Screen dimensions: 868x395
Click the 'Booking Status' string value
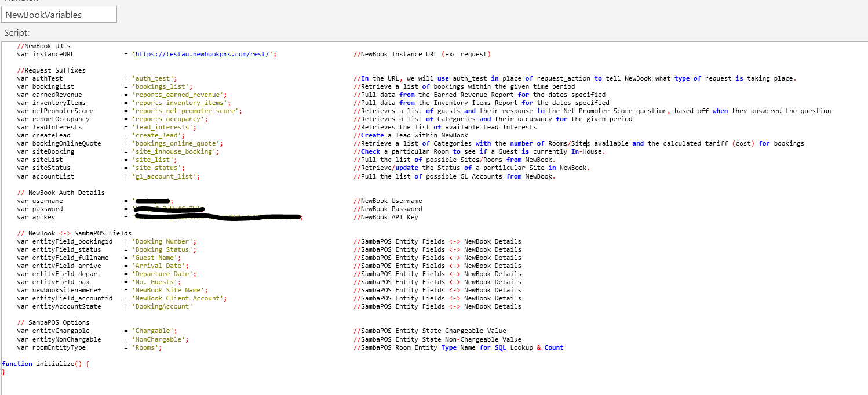click(163, 249)
